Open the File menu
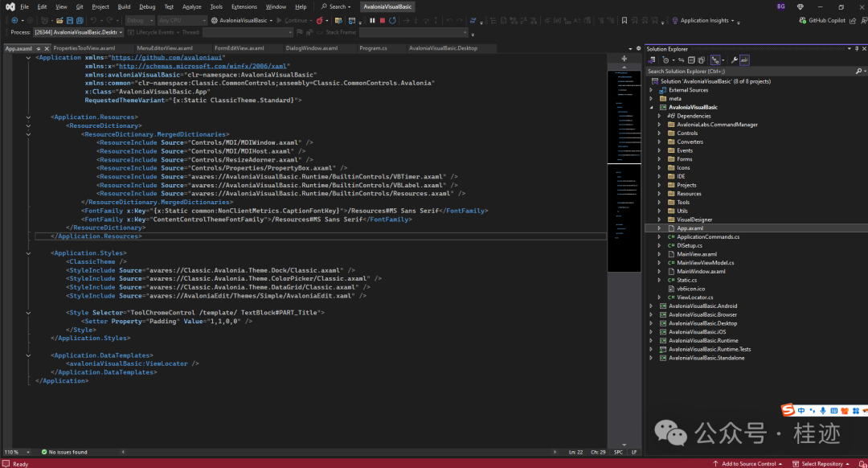868x468 pixels. pos(24,6)
